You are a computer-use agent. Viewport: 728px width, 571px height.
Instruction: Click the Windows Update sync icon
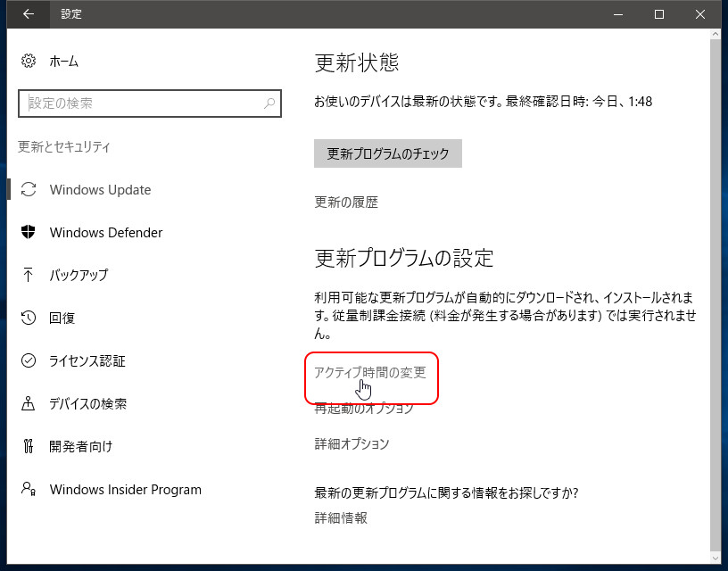(27, 189)
